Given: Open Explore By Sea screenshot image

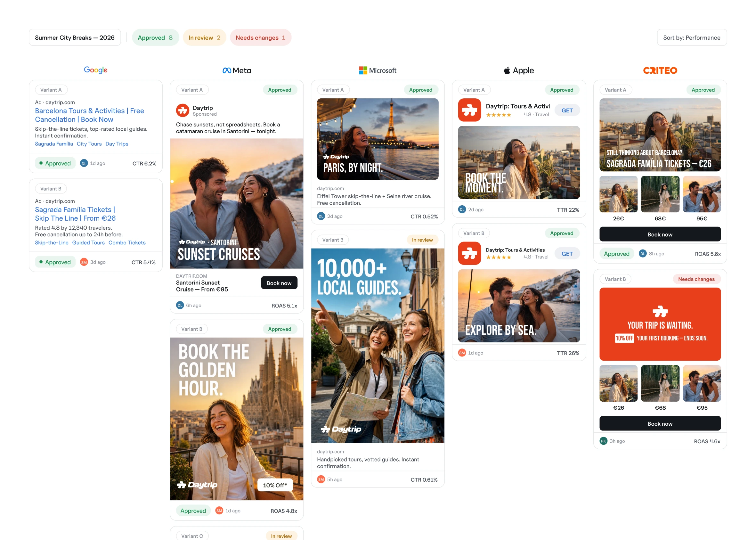Looking at the screenshot, I should point(519,306).
